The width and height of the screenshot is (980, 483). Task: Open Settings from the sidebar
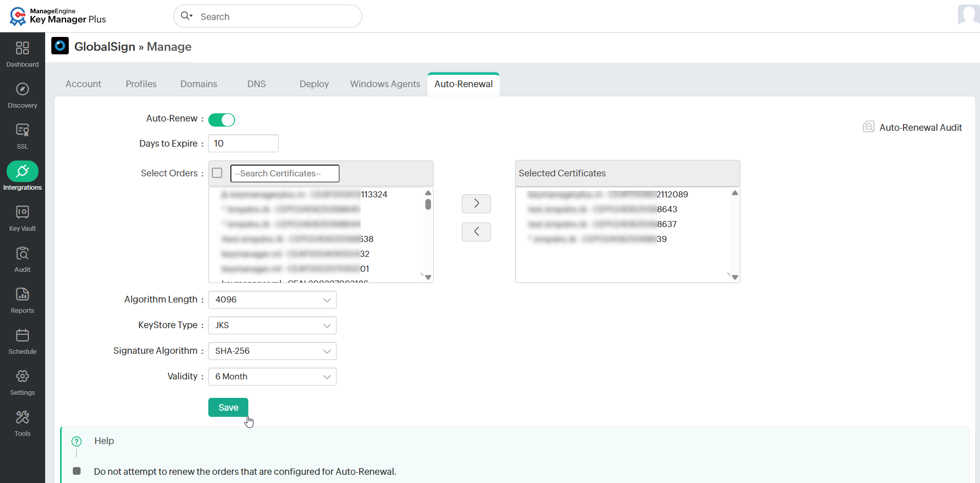point(23,382)
